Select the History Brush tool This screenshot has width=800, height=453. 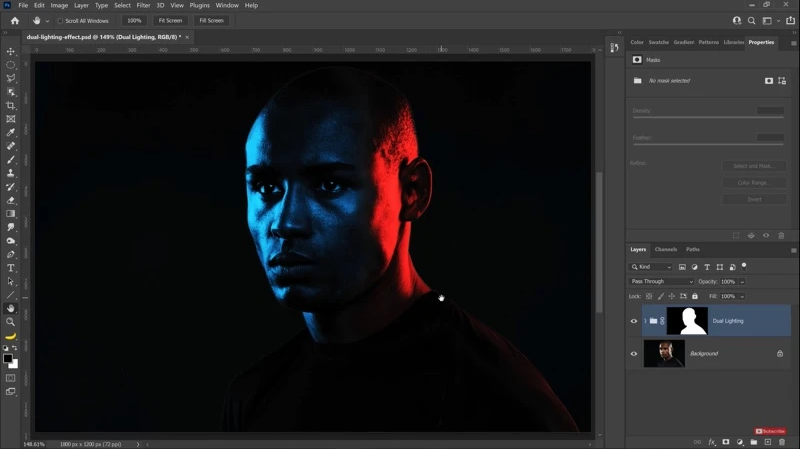11,187
